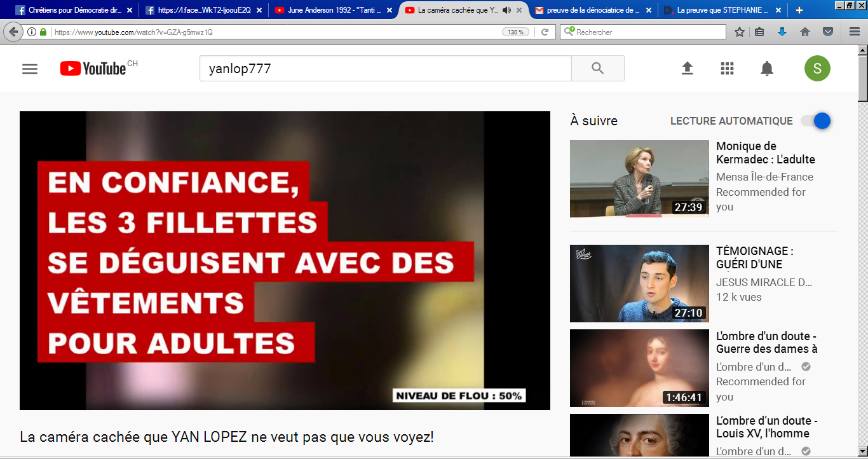Open the TÉMOIGNAGE video thumbnail
This screenshot has width=868, height=459.
[x=639, y=284]
